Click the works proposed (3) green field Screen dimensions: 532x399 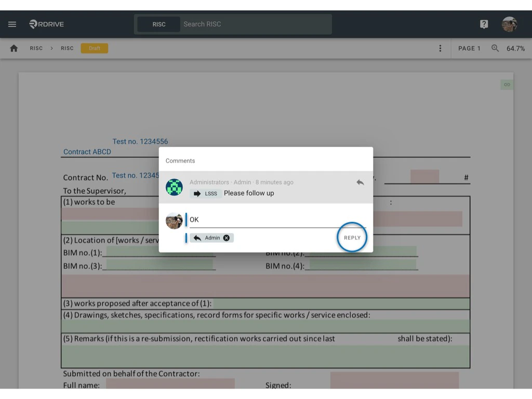(x=341, y=303)
